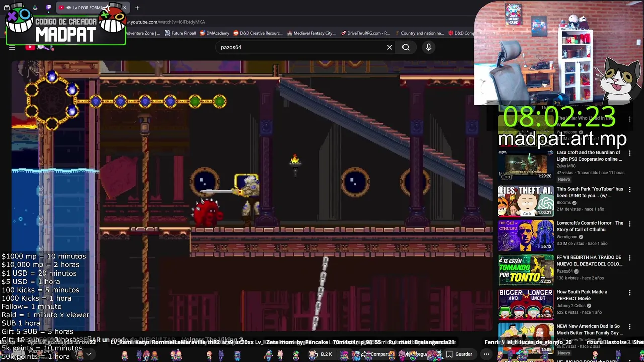Open the 'Te están tomando por tonto' thumbnail
Image resolution: width=644 pixels, height=362 pixels.
(526, 269)
